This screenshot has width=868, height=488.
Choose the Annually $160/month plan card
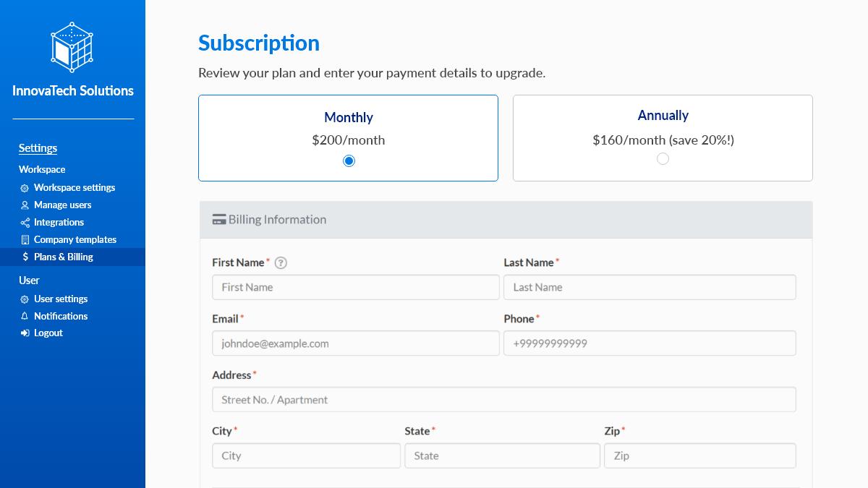click(x=663, y=137)
